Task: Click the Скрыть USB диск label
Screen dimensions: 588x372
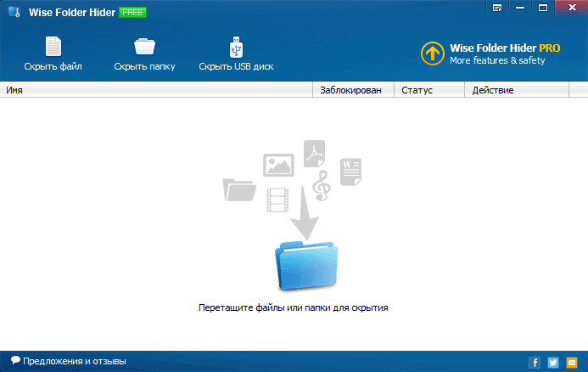Action: tap(236, 66)
